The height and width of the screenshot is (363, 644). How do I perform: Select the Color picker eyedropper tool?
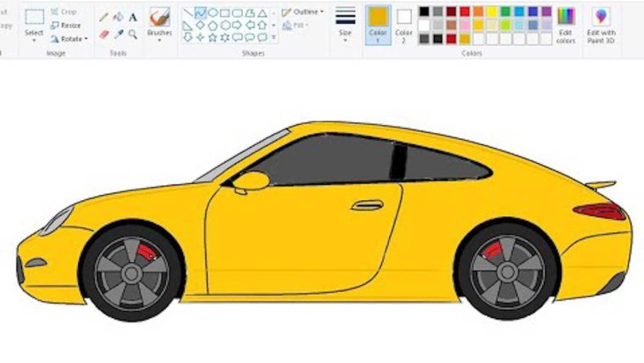119,35
